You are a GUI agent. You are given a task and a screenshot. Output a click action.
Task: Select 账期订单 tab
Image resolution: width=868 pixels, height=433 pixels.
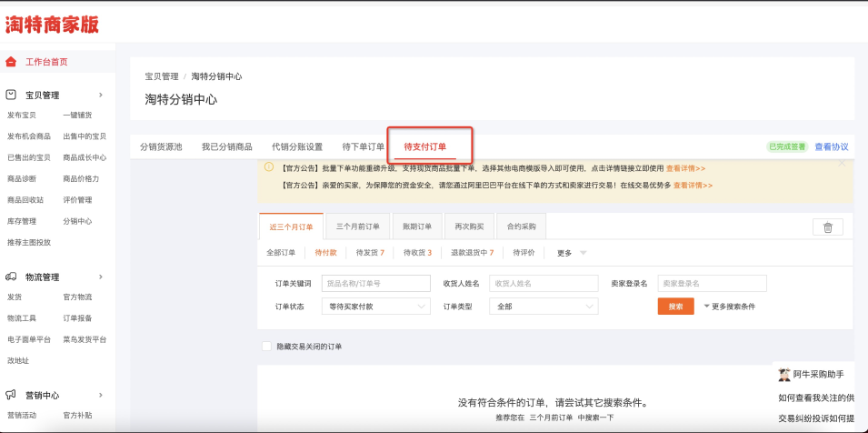(x=417, y=227)
